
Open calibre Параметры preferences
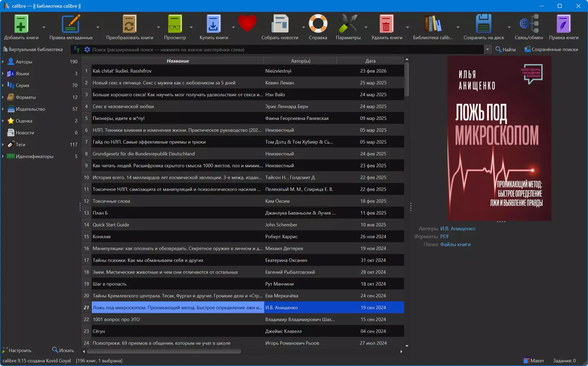[348, 27]
